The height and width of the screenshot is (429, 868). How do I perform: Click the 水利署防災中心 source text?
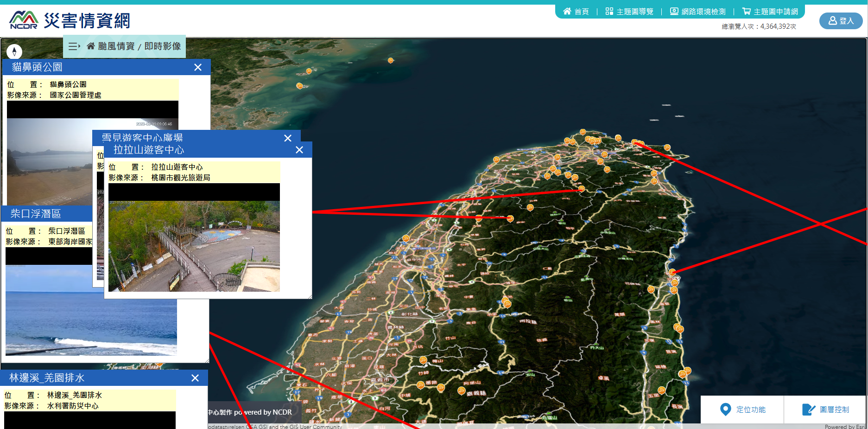[x=73, y=406]
